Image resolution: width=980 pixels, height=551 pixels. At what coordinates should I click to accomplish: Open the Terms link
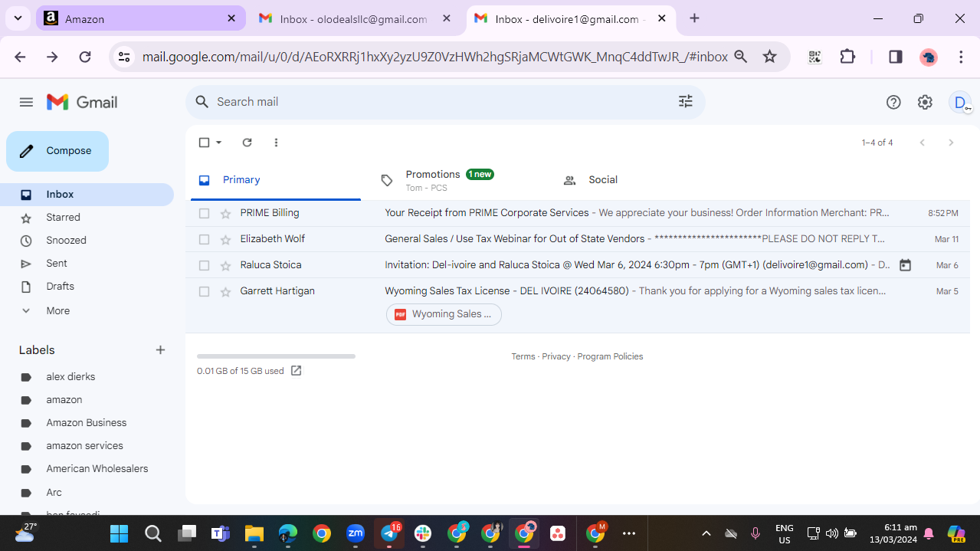pos(523,356)
